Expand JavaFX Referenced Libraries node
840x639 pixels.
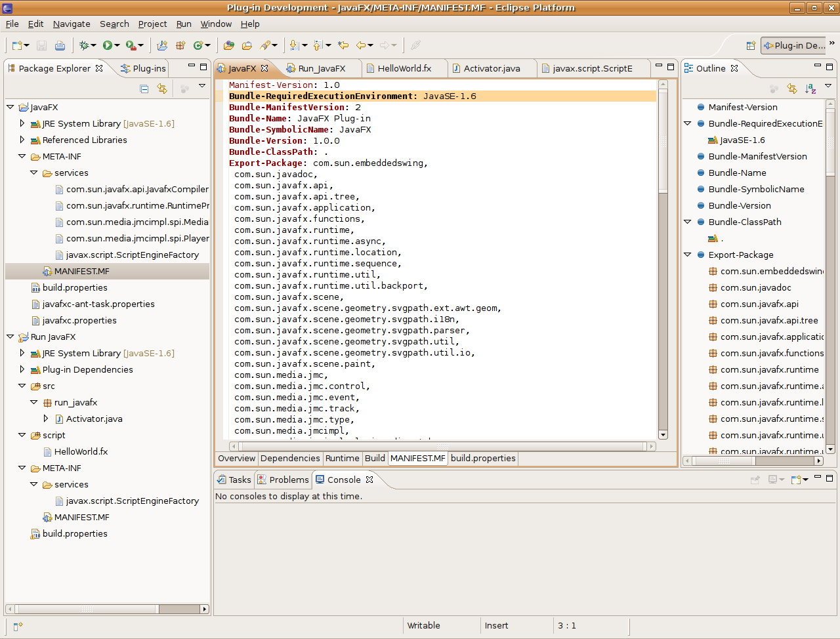pyautogui.click(x=22, y=140)
